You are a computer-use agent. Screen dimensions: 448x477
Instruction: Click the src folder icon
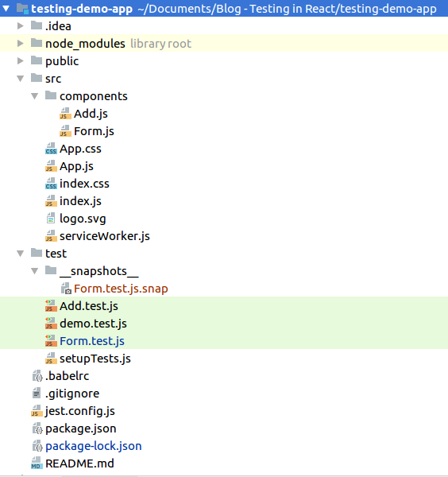click(37, 78)
